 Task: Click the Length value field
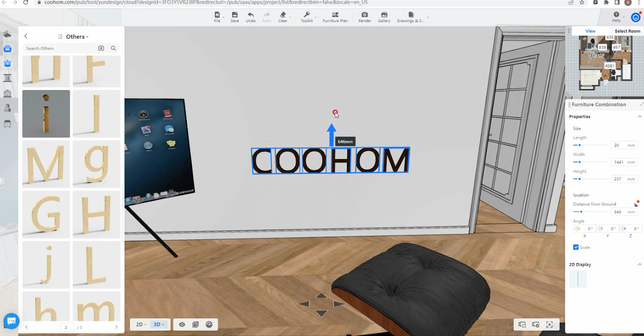click(x=624, y=145)
